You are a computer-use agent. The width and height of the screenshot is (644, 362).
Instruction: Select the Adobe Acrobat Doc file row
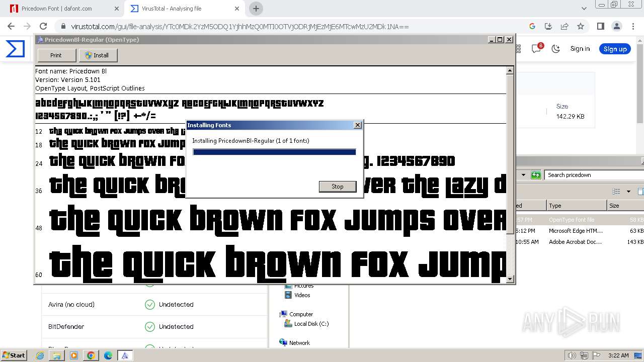coord(580,242)
